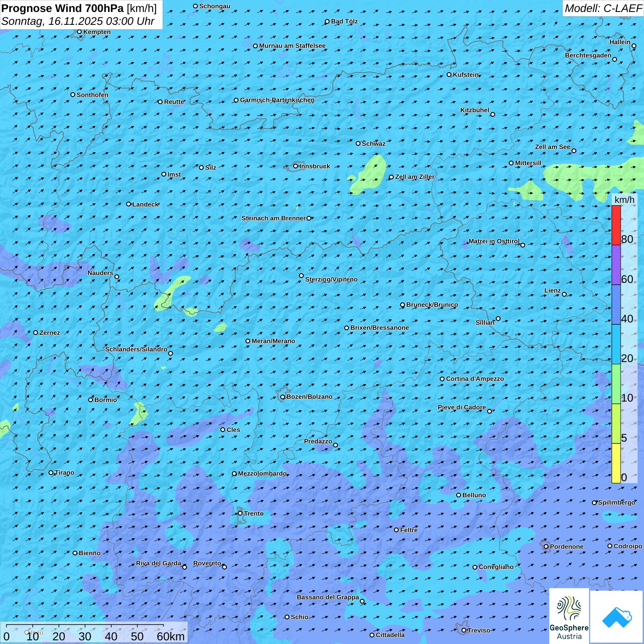Screen dimensions: 644x644
Task: Click the 'Bassano del Grappa' label
Action: [x=328, y=597]
